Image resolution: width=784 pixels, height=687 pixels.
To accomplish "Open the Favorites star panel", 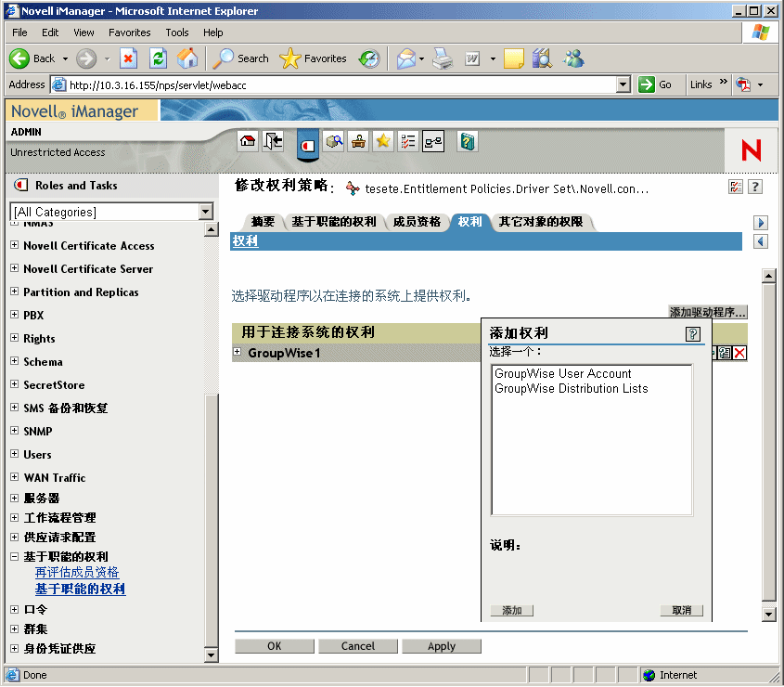I will [x=313, y=58].
